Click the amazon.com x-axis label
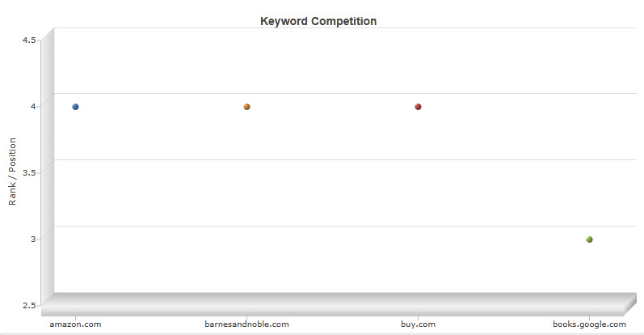The height and width of the screenshot is (335, 644). point(75,324)
